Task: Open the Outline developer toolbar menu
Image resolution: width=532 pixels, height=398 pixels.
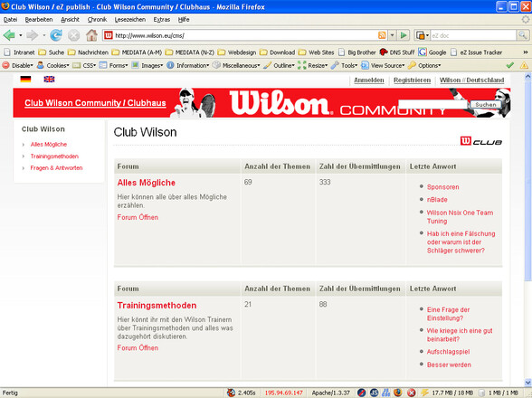Action: click(x=280, y=65)
